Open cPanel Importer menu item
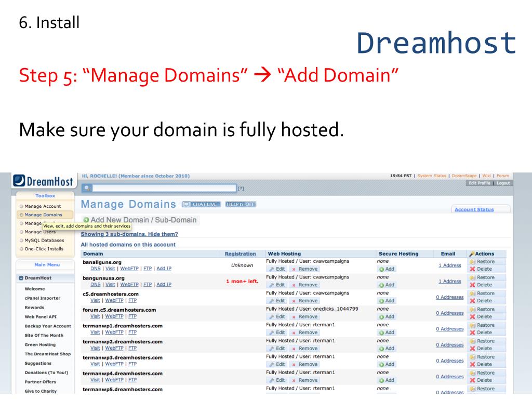This screenshot has width=532, height=399. click(43, 298)
